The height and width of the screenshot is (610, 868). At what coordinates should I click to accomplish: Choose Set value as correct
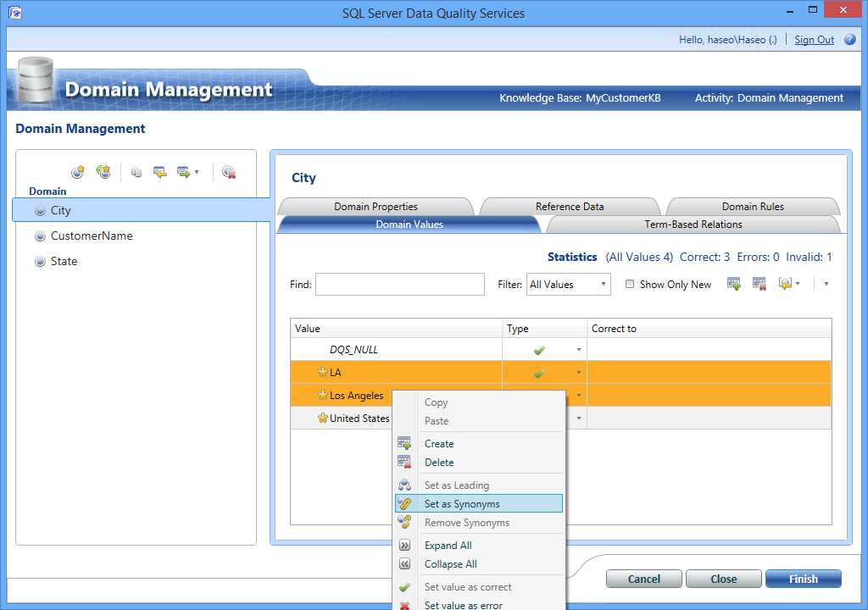click(x=479, y=587)
